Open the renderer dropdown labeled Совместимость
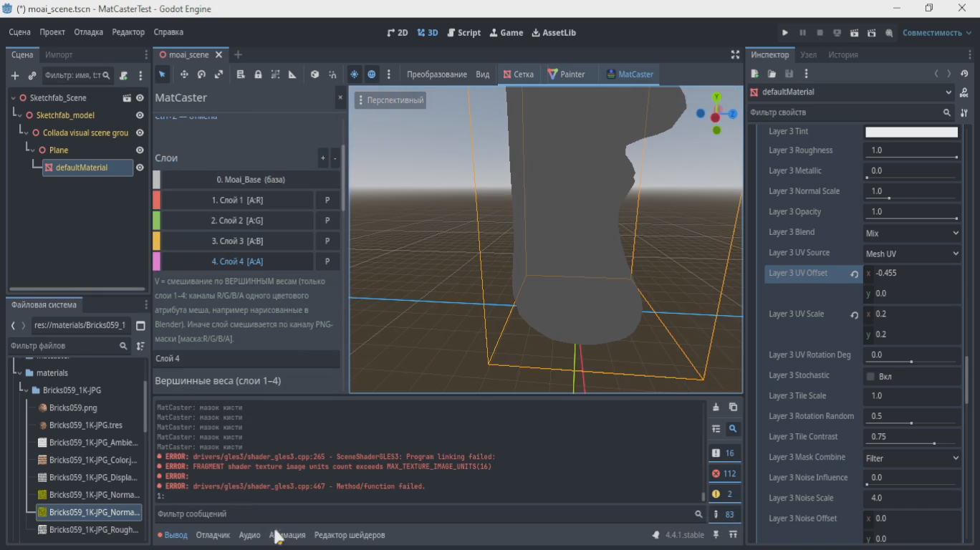 coord(936,33)
